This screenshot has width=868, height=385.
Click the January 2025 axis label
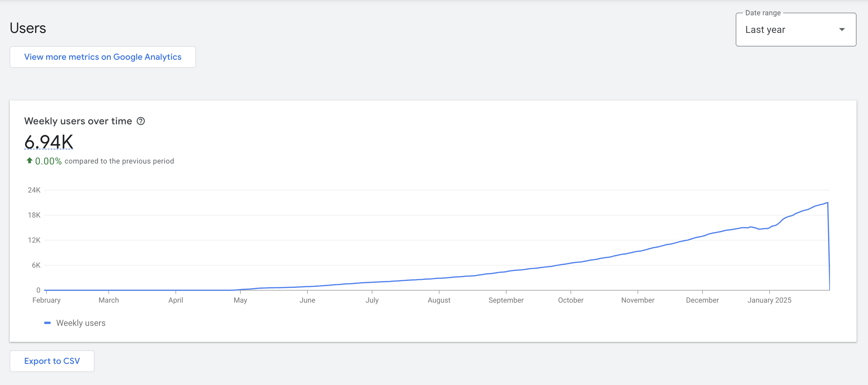[769, 300]
